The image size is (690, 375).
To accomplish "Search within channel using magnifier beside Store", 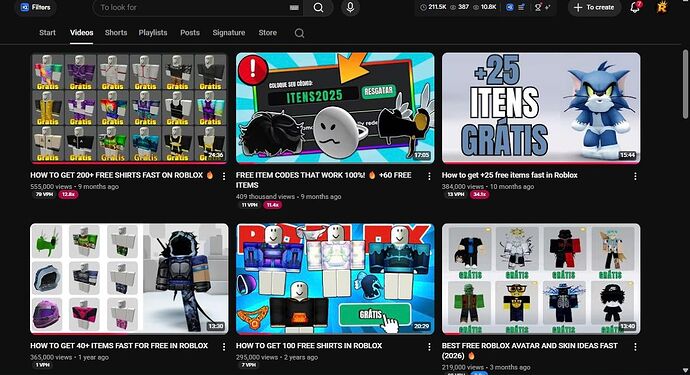I will point(299,33).
